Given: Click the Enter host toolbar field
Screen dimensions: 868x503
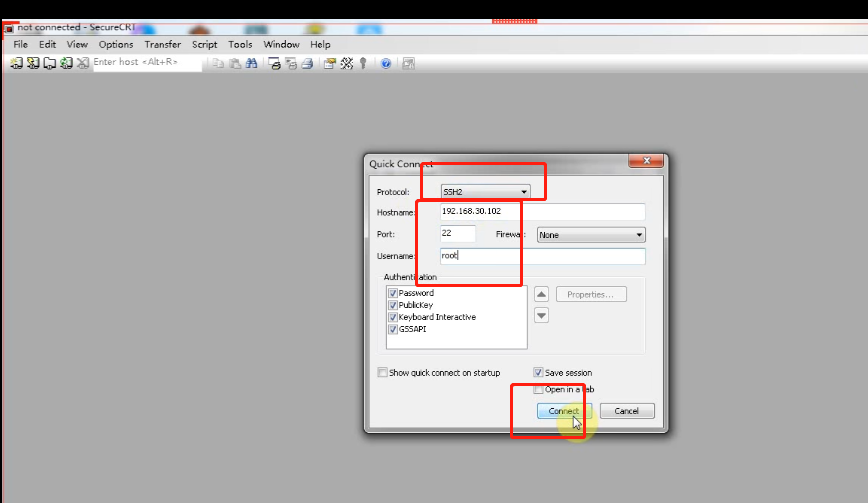Looking at the screenshot, I should pyautogui.click(x=147, y=63).
